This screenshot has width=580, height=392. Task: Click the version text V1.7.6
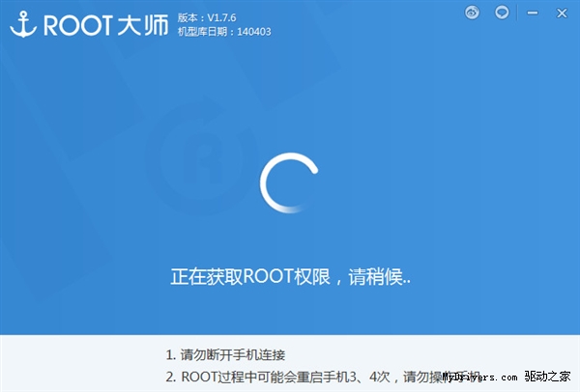point(207,17)
